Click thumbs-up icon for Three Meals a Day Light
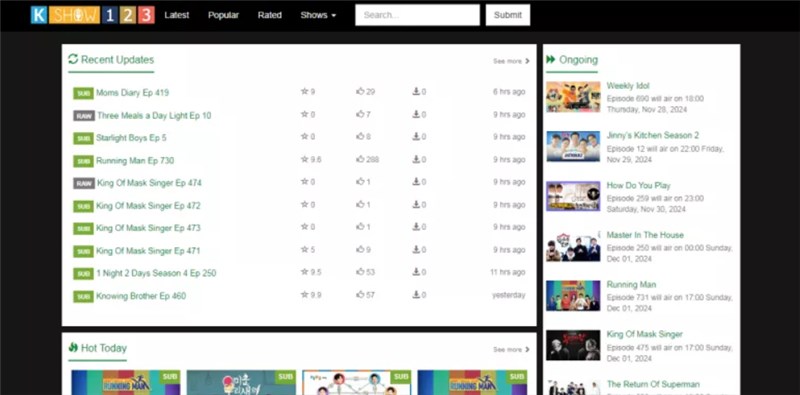This screenshot has width=800, height=395. click(x=360, y=114)
